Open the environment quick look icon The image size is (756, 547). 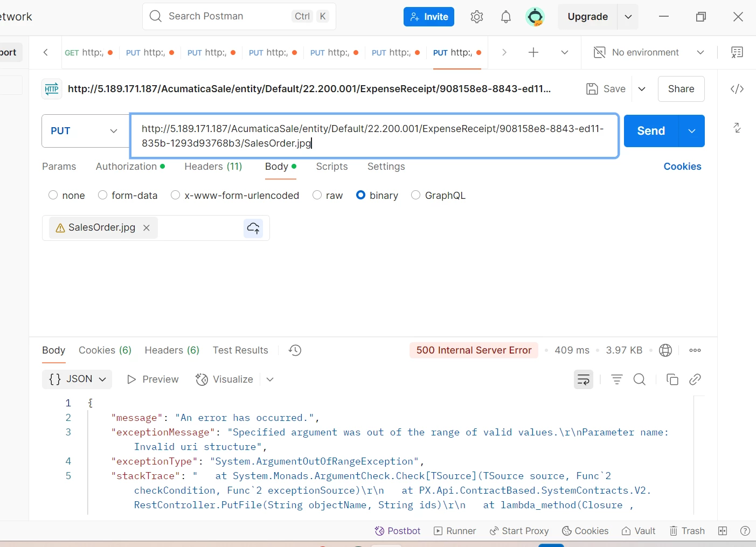737,52
